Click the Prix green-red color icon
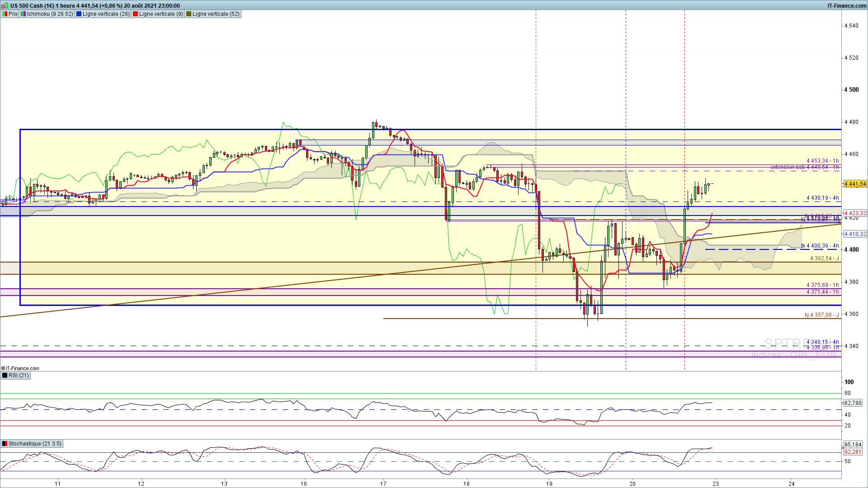 (x=5, y=14)
